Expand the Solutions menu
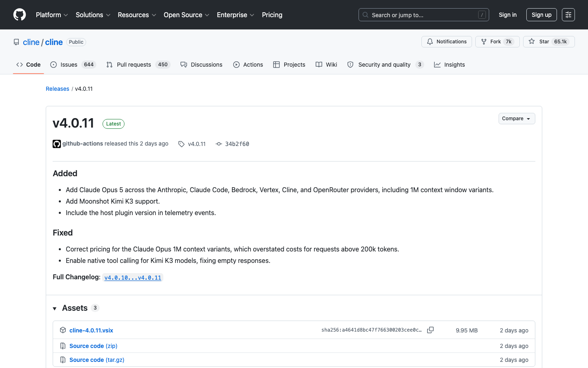Image resolution: width=588 pixels, height=368 pixels. pyautogui.click(x=93, y=15)
